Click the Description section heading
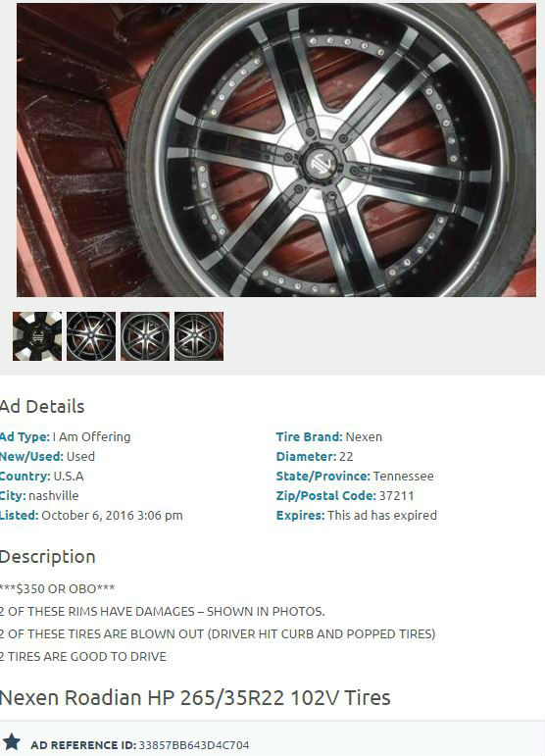545x756 pixels. click(47, 557)
